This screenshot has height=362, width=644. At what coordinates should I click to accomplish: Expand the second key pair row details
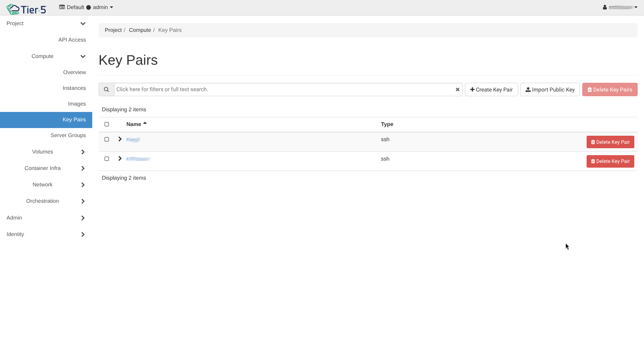120,159
